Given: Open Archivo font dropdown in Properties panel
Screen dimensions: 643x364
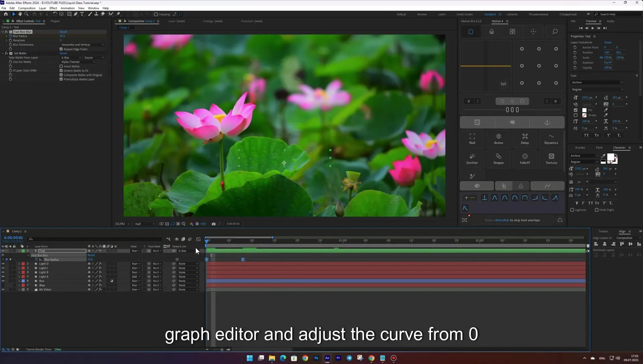Looking at the screenshot, I should coord(597,82).
